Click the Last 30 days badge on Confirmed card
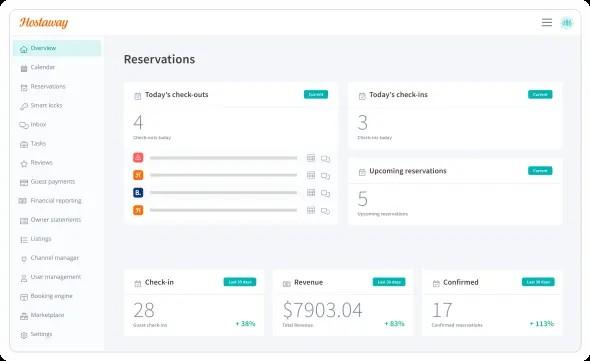590x361 pixels. [x=538, y=282]
